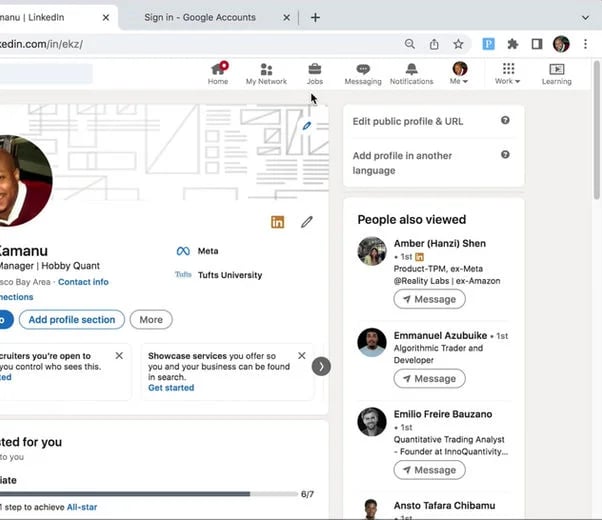Edit the profile background banner pencil
The image size is (602, 520).
[x=306, y=126]
